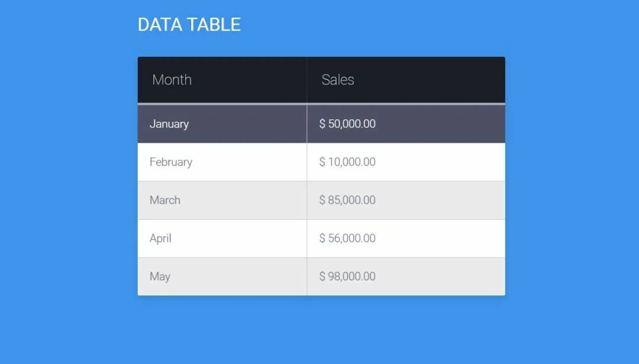Select the April month cell

[x=222, y=239]
